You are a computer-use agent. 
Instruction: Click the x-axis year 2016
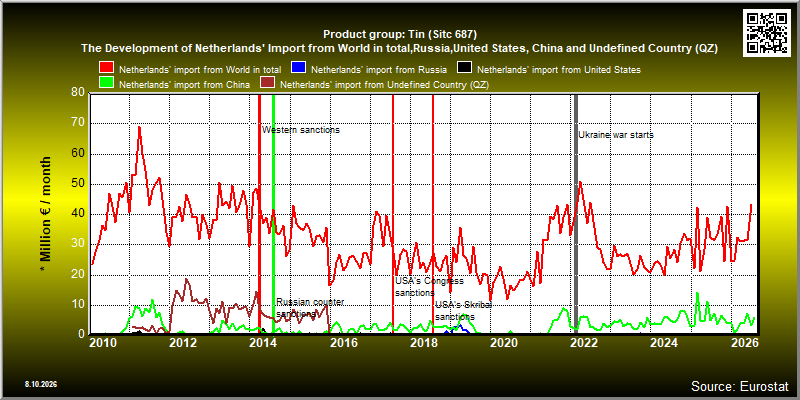pos(343,342)
